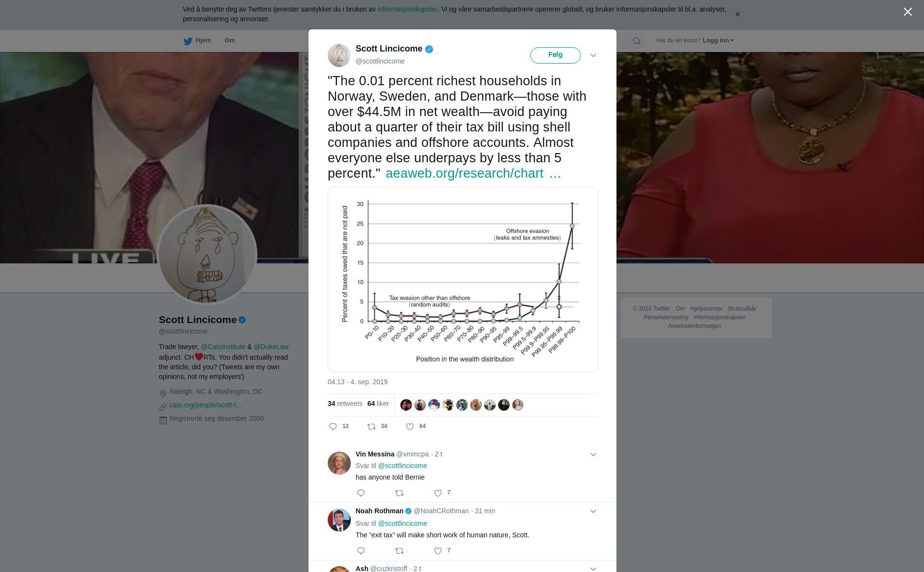This screenshot has height=572, width=924.
Task: Click the search magnifier icon in header
Action: (x=637, y=41)
